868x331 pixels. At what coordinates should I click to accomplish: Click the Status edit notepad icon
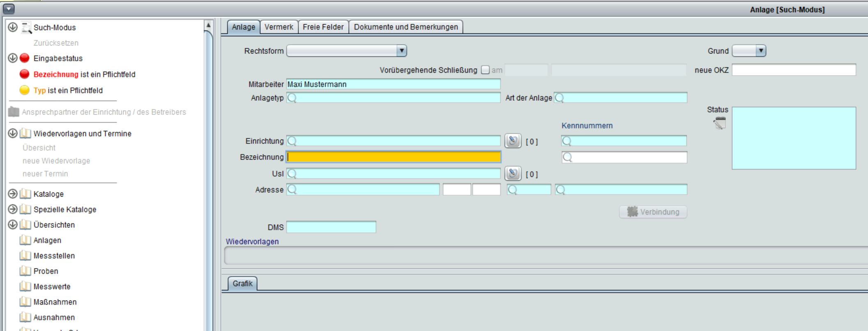[x=720, y=123]
